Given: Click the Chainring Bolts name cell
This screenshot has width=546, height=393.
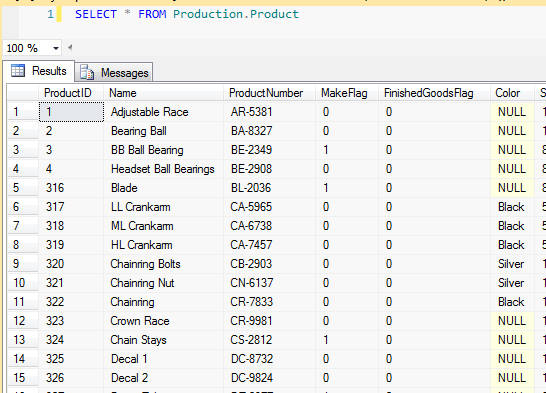Looking at the screenshot, I should [163, 264].
